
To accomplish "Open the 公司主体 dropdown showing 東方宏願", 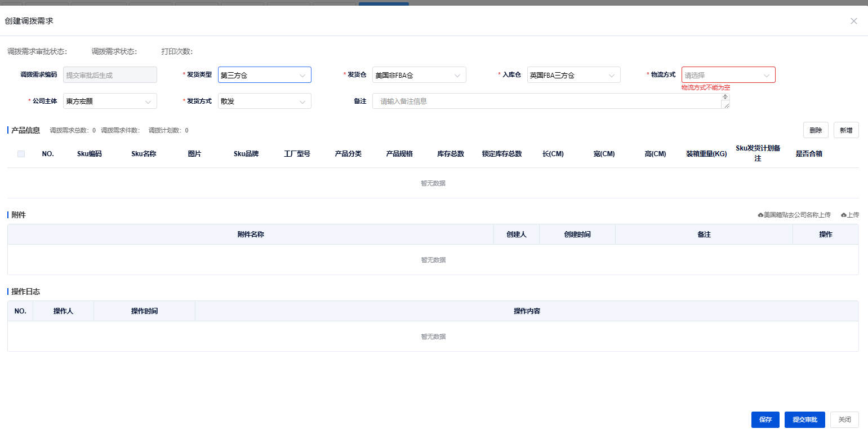I will tap(110, 101).
